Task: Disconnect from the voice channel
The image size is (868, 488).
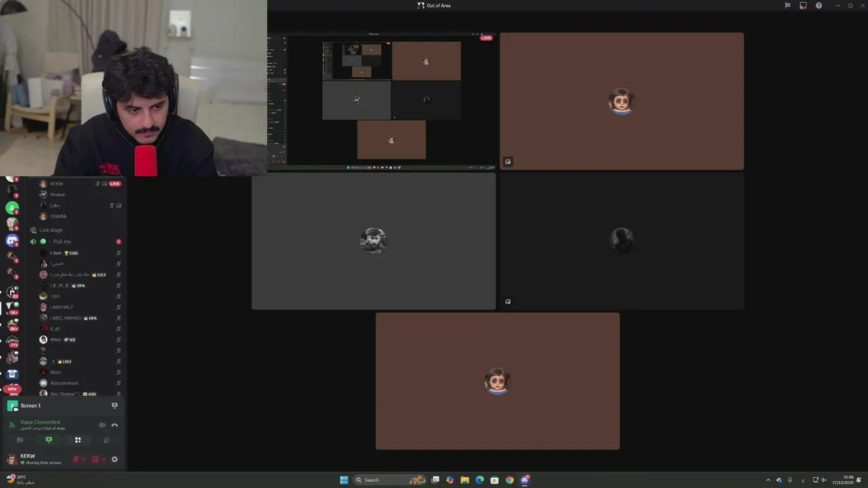Action: pos(115,425)
